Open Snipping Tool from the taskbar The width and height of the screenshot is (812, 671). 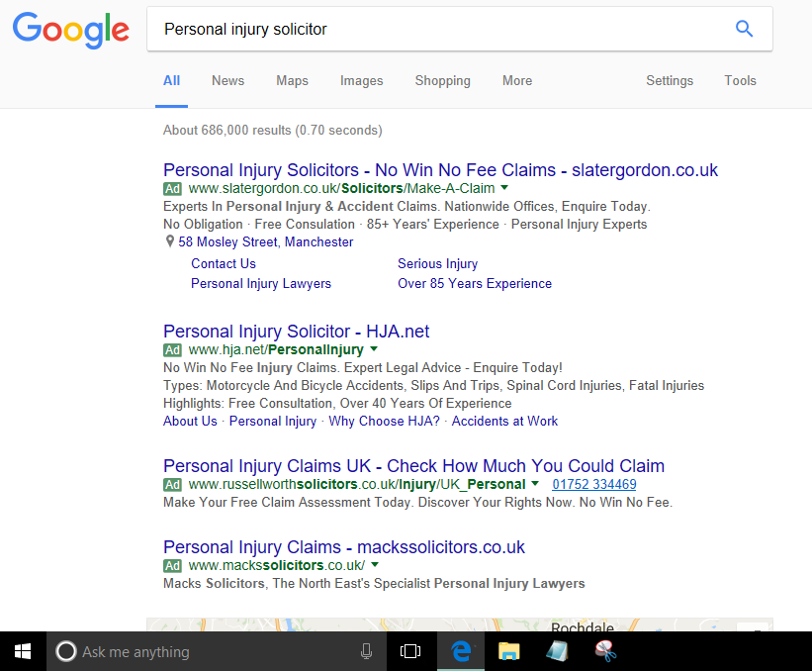coord(605,651)
